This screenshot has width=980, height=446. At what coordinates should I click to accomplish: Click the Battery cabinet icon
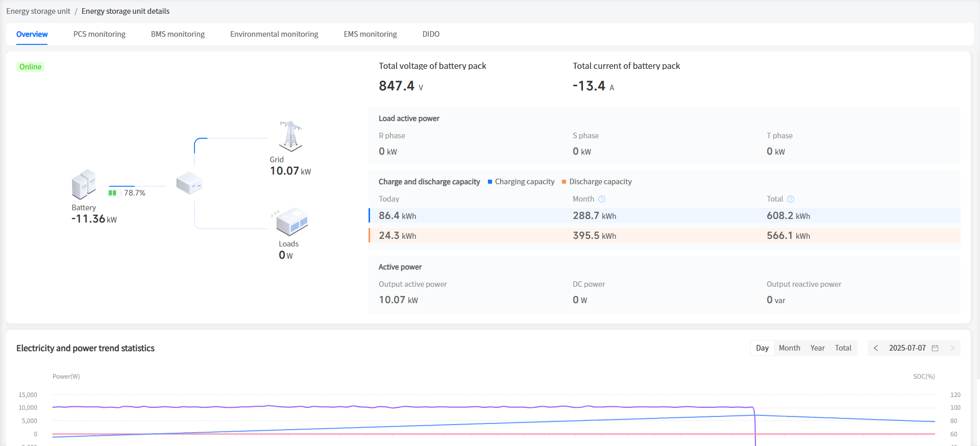(x=84, y=184)
